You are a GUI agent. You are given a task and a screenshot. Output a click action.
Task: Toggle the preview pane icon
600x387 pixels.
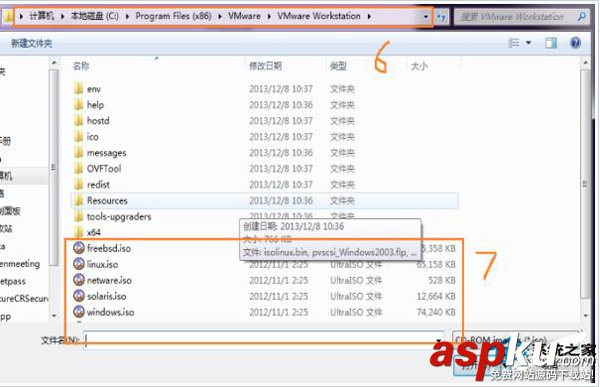pos(551,43)
